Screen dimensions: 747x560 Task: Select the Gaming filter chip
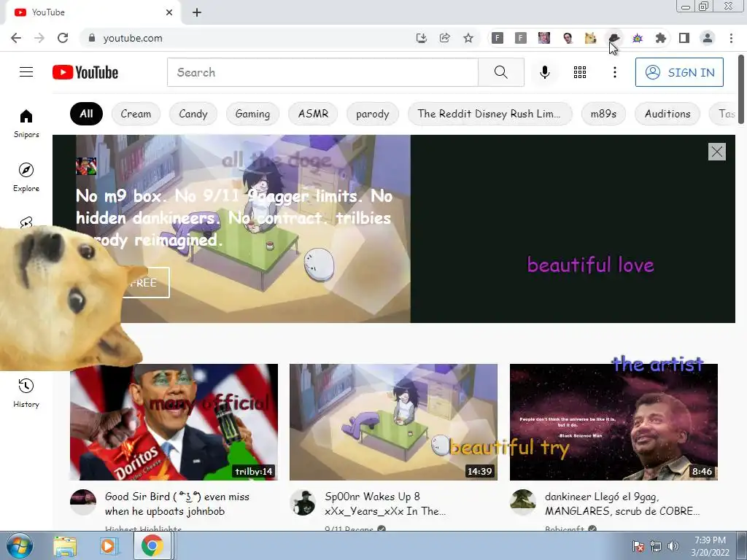pyautogui.click(x=252, y=114)
